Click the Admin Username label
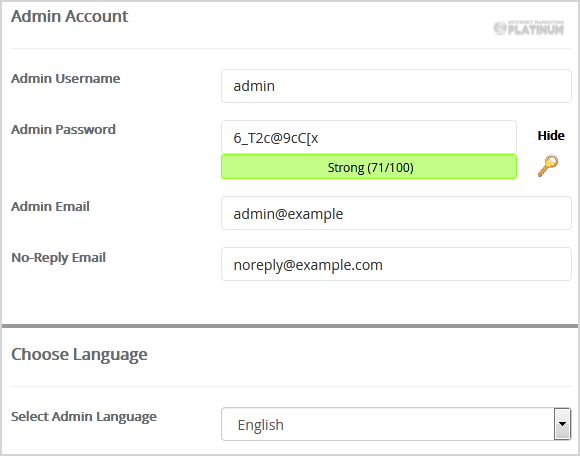The height and width of the screenshot is (456, 580). [65, 78]
